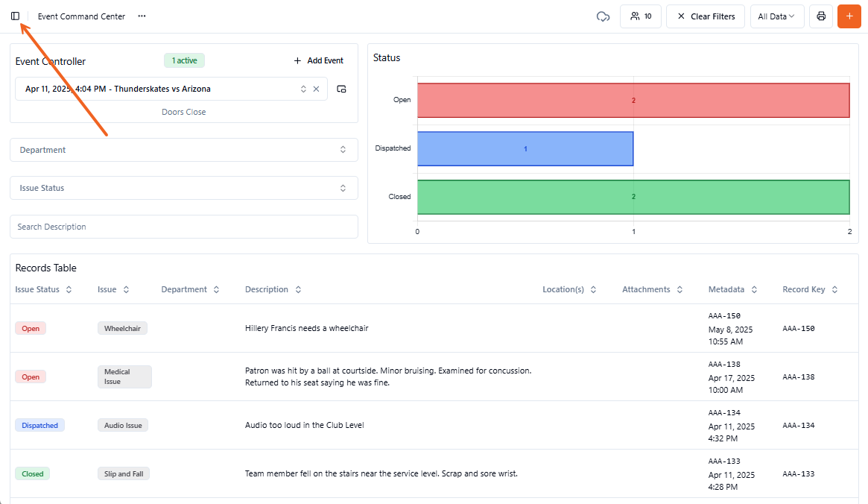The width and height of the screenshot is (868, 504).
Task: Toggle the sidebar panel icon
Action: coord(15,16)
